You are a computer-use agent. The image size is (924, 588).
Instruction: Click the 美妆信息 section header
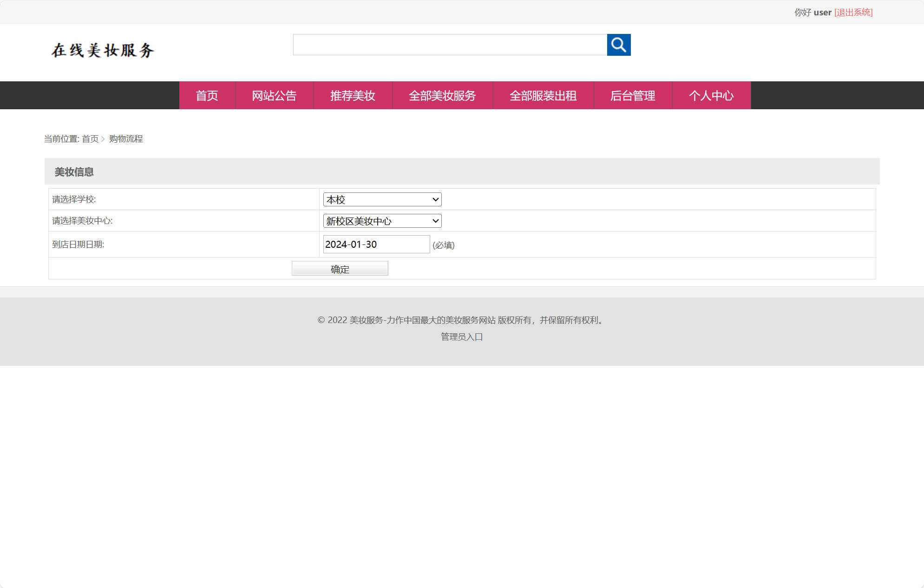coord(73,171)
